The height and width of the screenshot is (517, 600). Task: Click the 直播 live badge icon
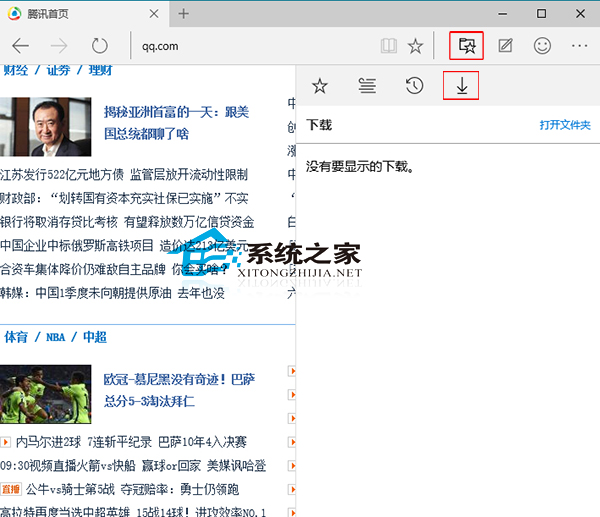pyautogui.click(x=11, y=489)
